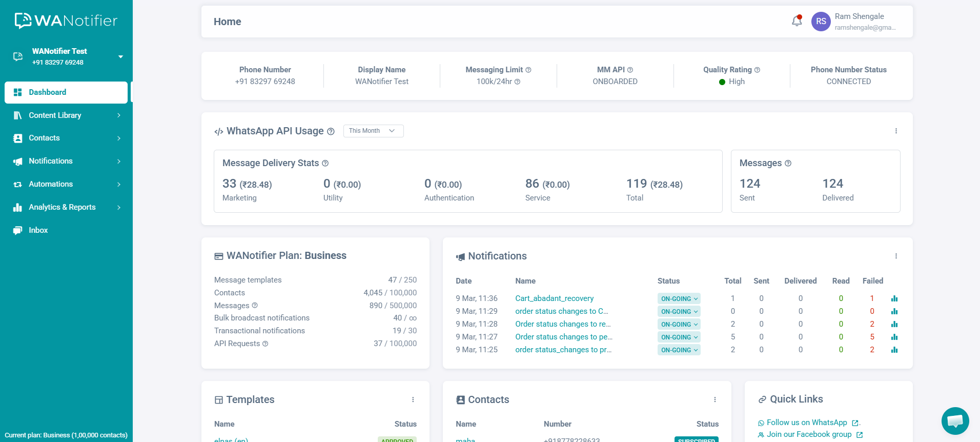Click the WANotifier logo
Screen dimensions: 980x442
tap(66, 21)
